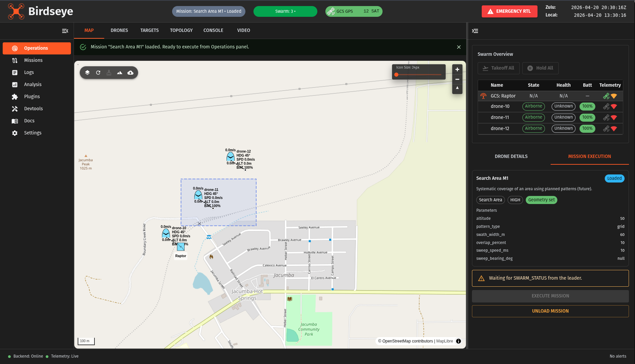Click the map attribution info icon
The height and width of the screenshot is (364, 635).
459,341
